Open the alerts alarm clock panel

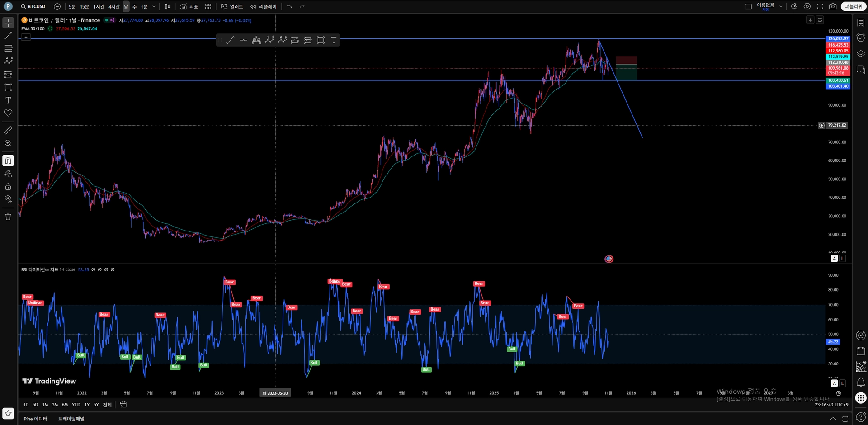click(861, 38)
